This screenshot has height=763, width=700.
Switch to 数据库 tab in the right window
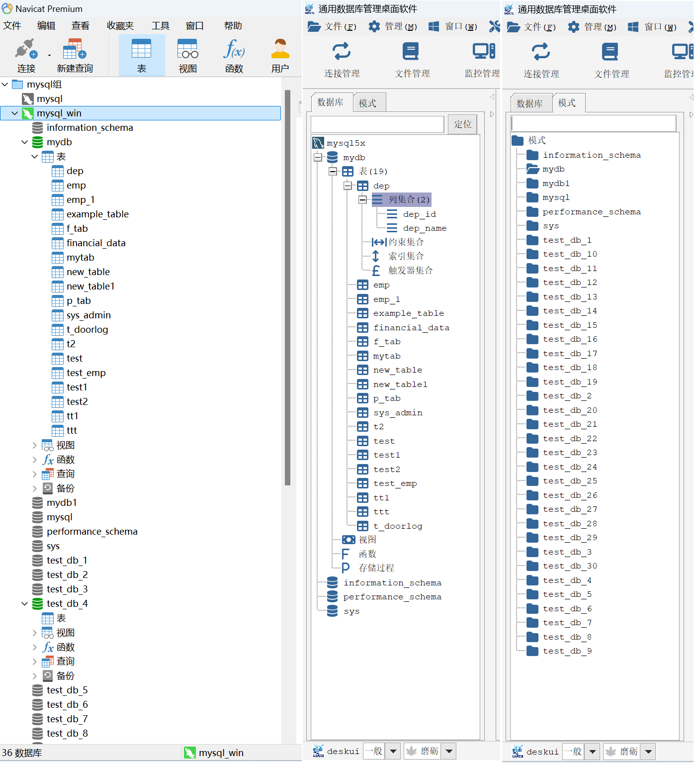(529, 103)
